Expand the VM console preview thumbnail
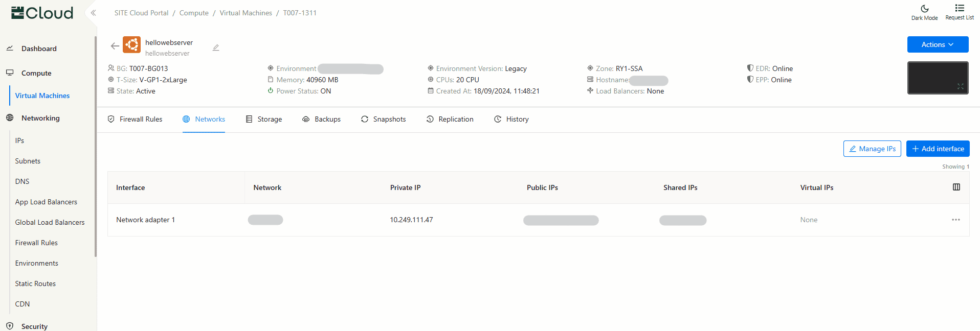980x331 pixels. [960, 86]
